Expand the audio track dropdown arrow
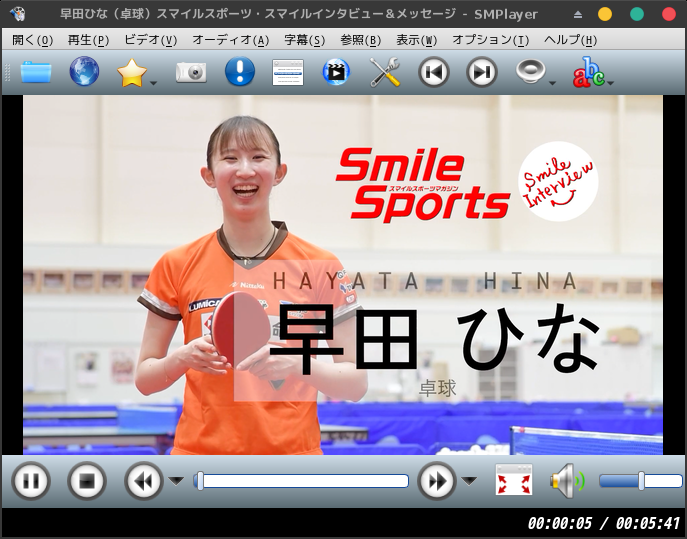Screen dimensions: 687x539 (x=552, y=83)
